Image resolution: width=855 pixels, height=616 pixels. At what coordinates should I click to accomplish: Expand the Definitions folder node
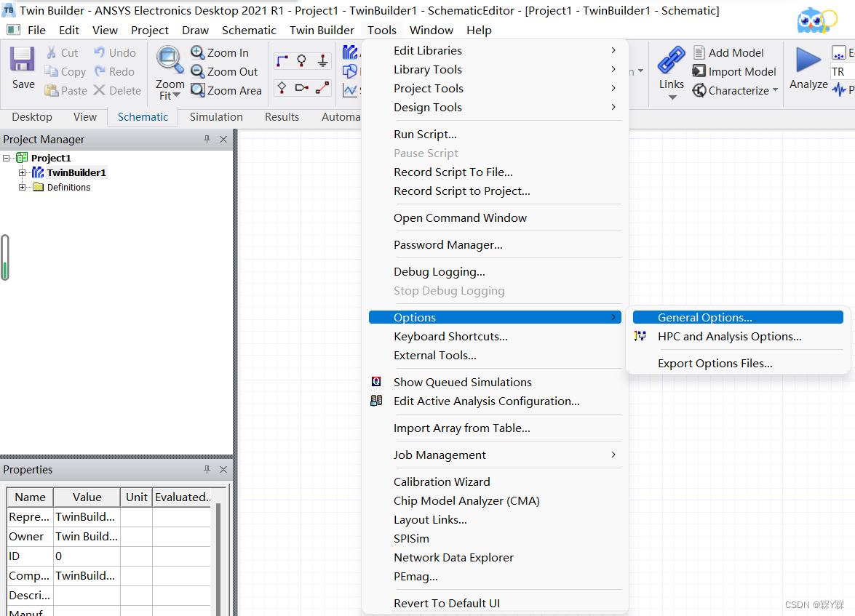[x=23, y=188]
